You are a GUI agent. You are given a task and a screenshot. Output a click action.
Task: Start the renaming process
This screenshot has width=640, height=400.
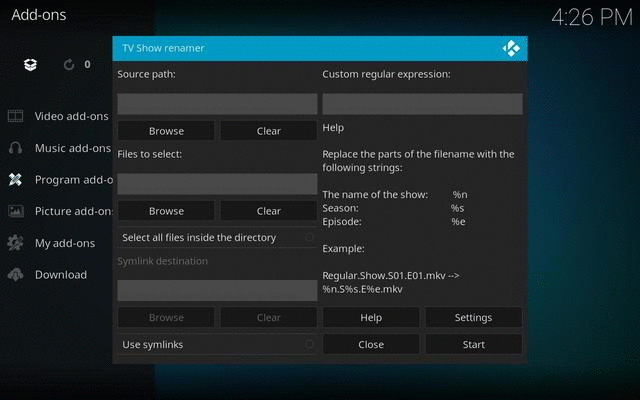coord(473,344)
